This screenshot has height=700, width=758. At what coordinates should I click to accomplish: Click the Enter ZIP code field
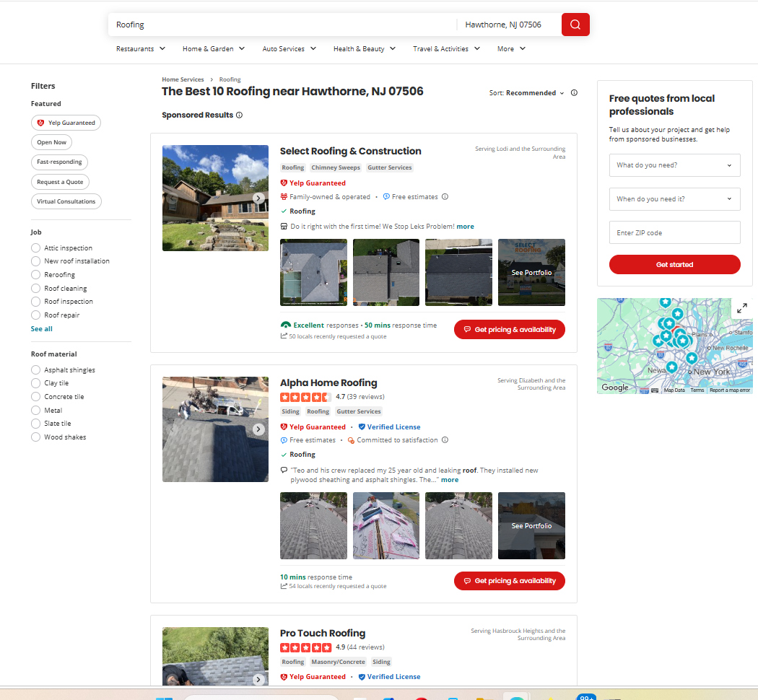(674, 233)
